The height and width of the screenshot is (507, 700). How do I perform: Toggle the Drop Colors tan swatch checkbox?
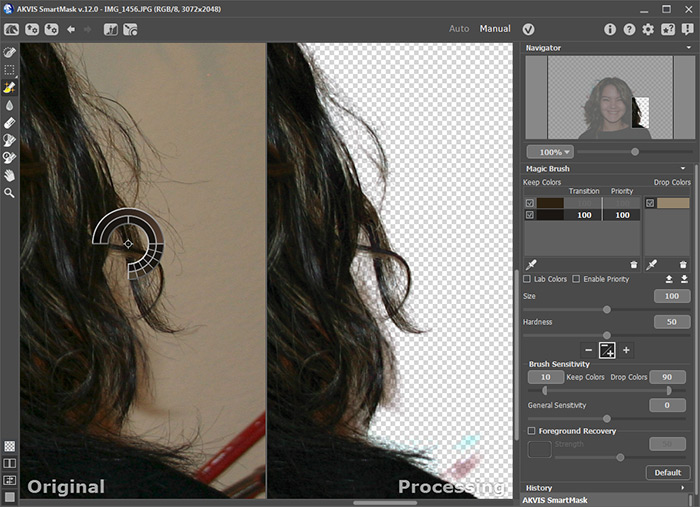(650, 203)
